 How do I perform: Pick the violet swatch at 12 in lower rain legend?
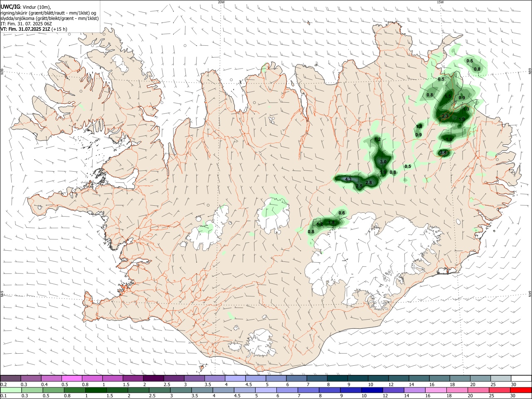pos(393,390)
